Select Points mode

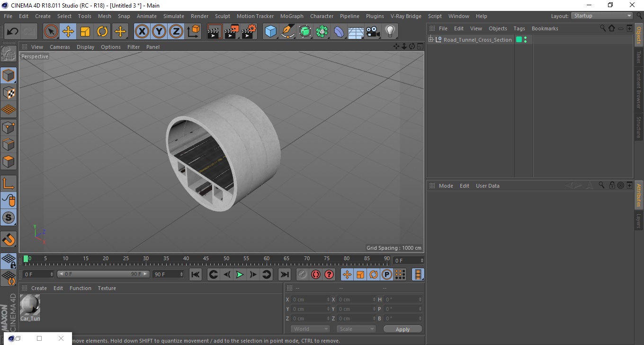(9, 127)
